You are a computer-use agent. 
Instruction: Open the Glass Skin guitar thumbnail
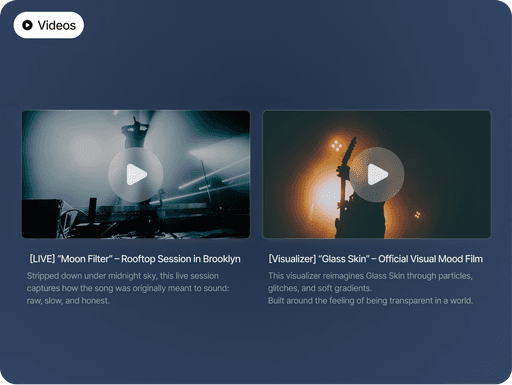pos(377,174)
